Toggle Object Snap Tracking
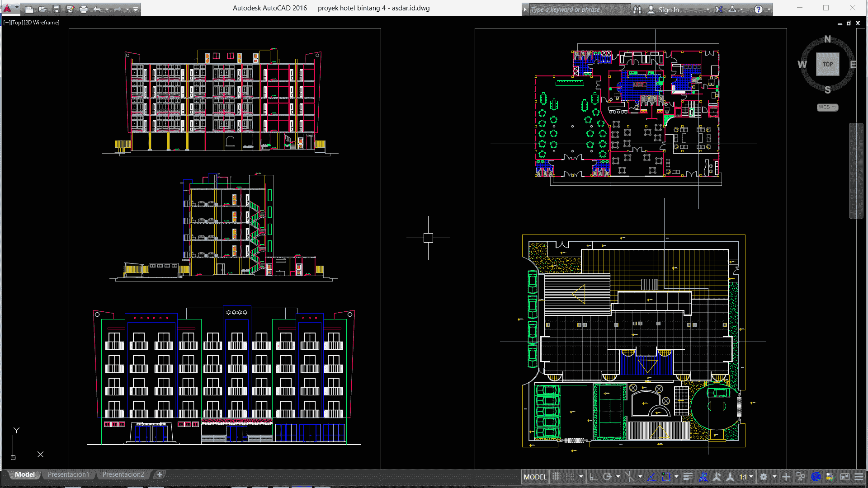Viewport: 868px width, 488px height. (x=652, y=477)
